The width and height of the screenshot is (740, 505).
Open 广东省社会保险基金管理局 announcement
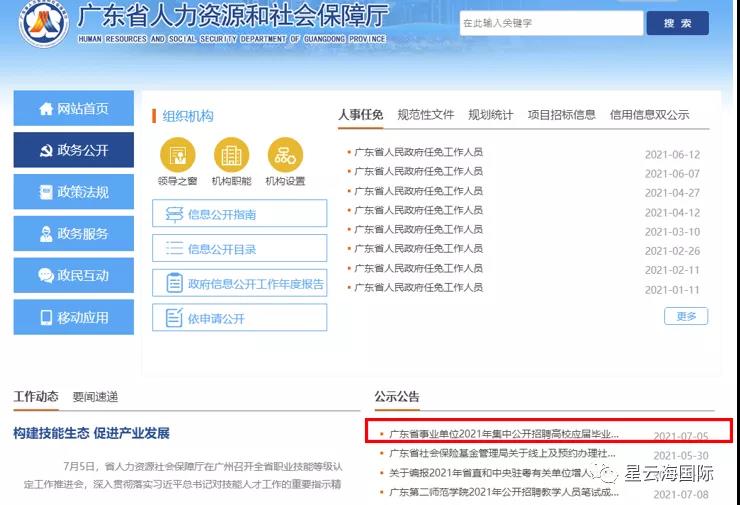(x=502, y=454)
